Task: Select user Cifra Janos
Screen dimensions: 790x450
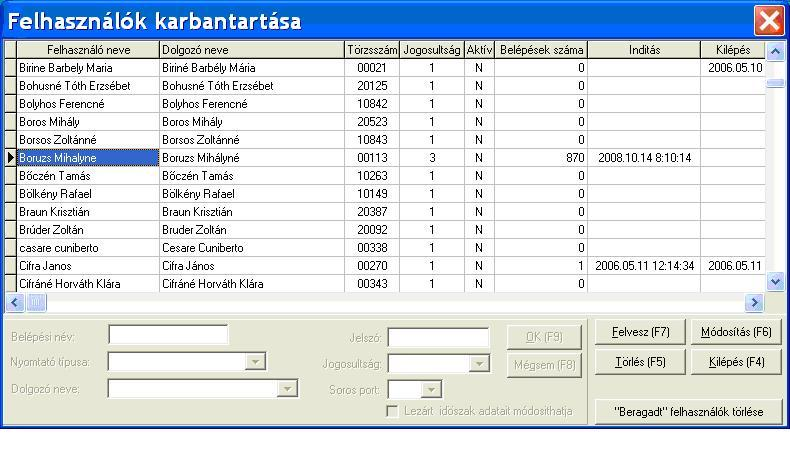Action: tap(88, 266)
